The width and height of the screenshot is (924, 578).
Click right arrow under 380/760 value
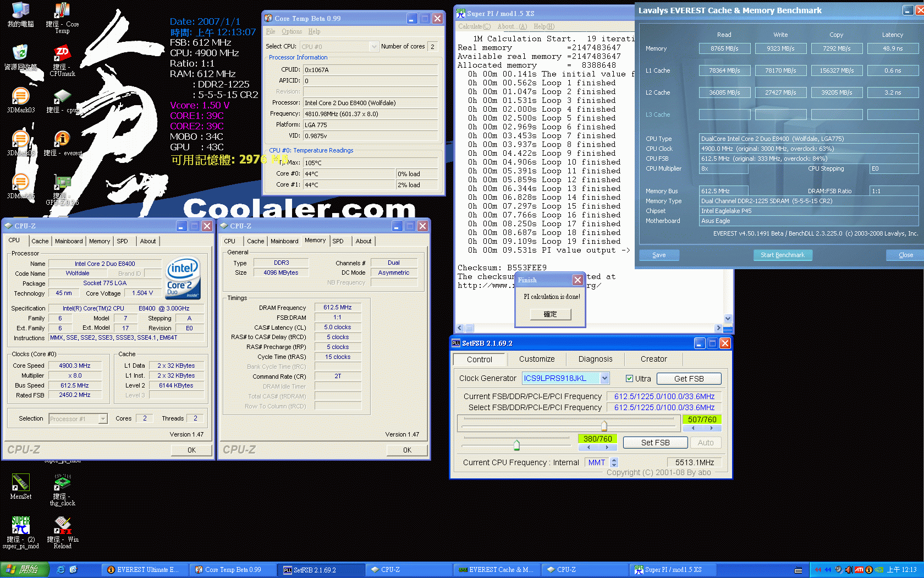click(x=607, y=448)
